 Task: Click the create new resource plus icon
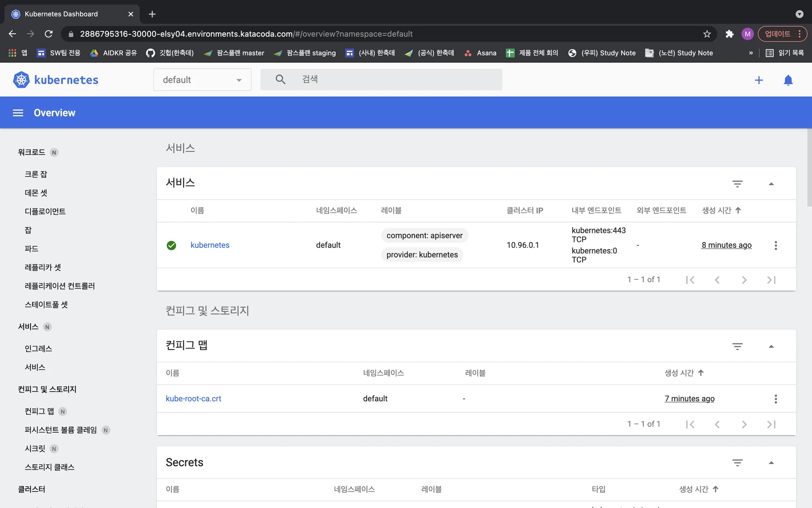tap(758, 80)
